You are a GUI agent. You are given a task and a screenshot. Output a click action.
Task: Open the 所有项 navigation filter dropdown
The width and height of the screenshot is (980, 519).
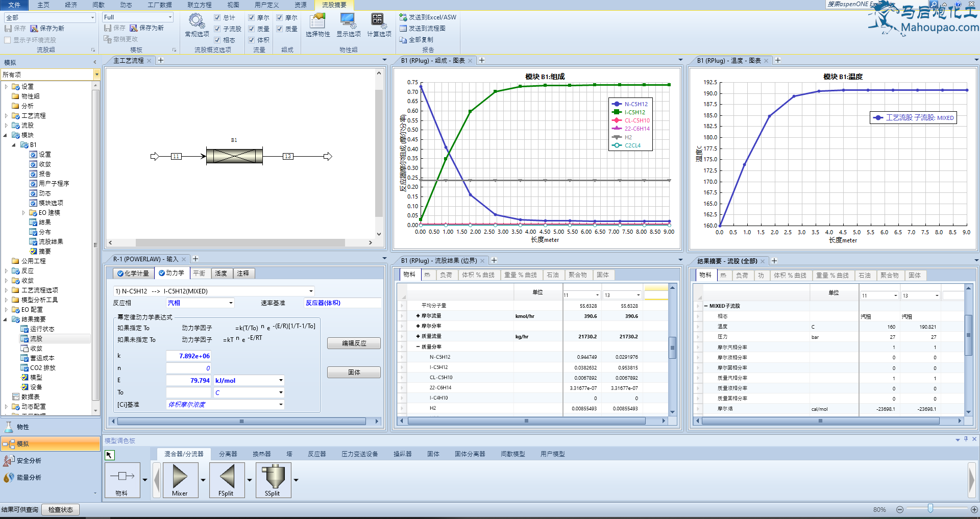(x=96, y=75)
